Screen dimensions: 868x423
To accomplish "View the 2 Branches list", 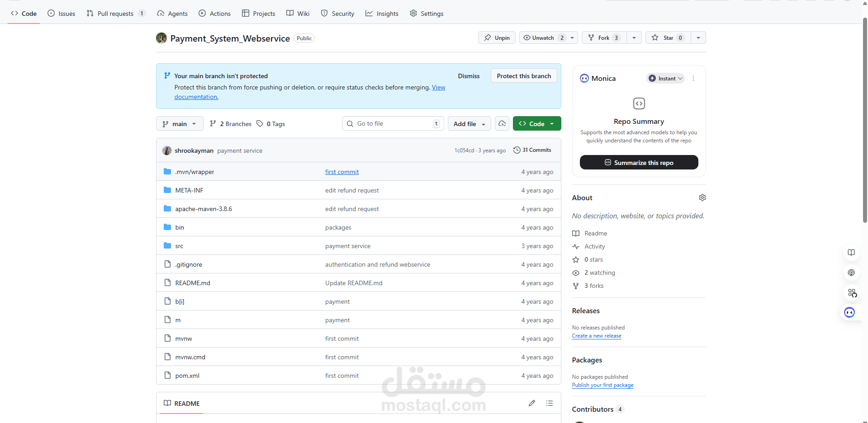I will [x=231, y=124].
